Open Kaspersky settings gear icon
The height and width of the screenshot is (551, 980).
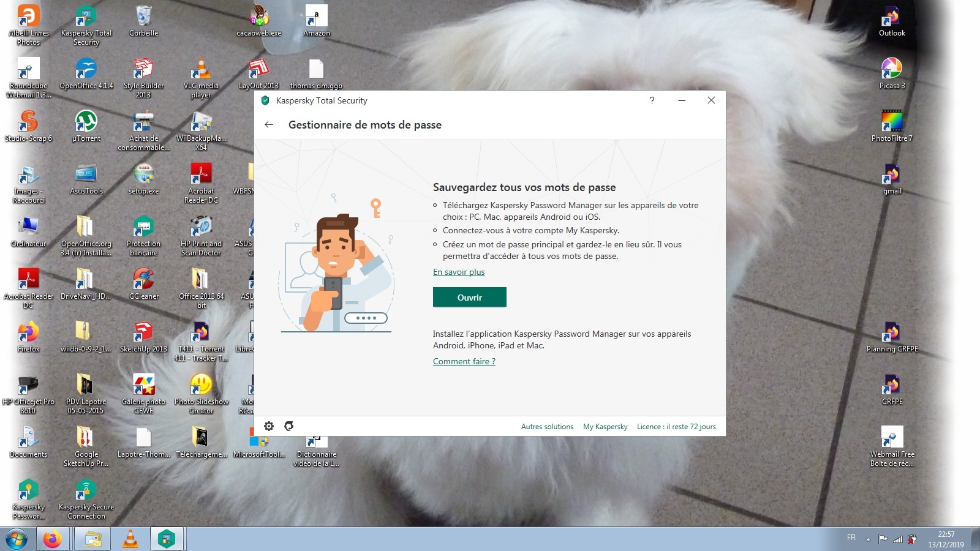point(269,426)
